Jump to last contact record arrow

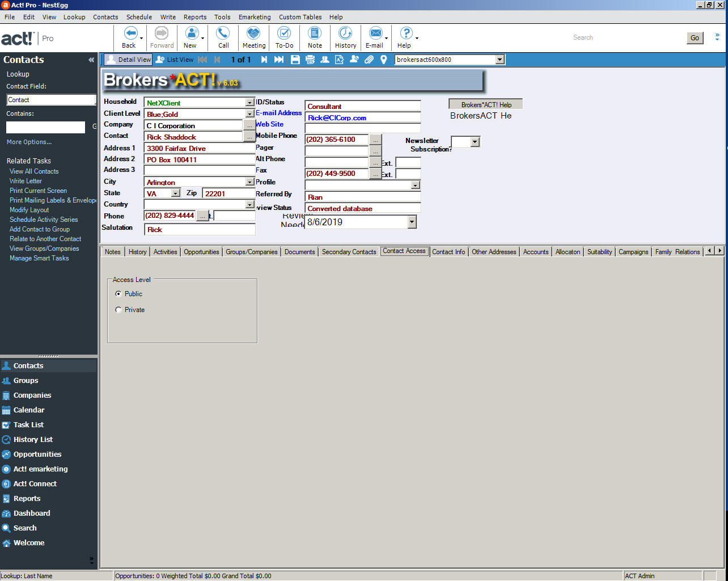click(x=279, y=60)
